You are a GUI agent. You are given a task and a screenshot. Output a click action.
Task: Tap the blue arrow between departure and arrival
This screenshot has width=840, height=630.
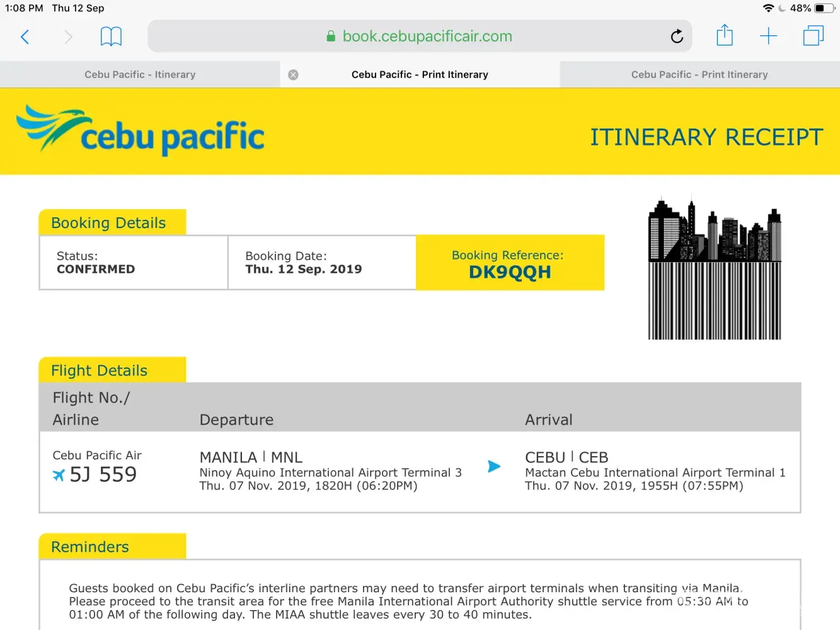pyautogui.click(x=494, y=466)
